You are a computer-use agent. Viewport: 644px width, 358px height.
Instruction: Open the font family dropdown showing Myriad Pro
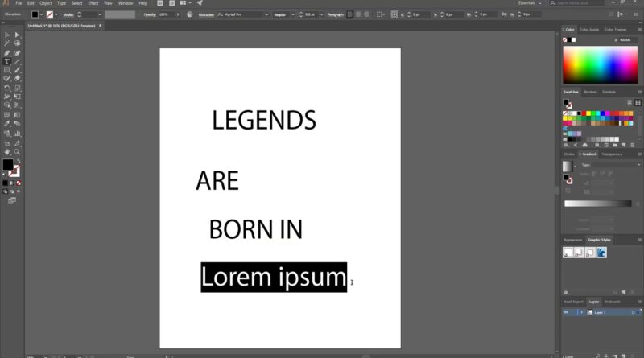(x=243, y=14)
